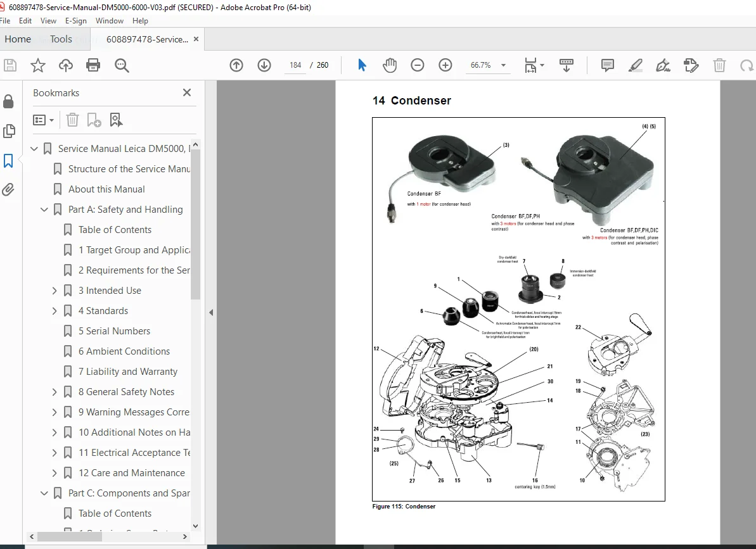This screenshot has height=549, width=756.
Task: Expand 8 General Safety Notes bookmark
Action: pos(54,392)
